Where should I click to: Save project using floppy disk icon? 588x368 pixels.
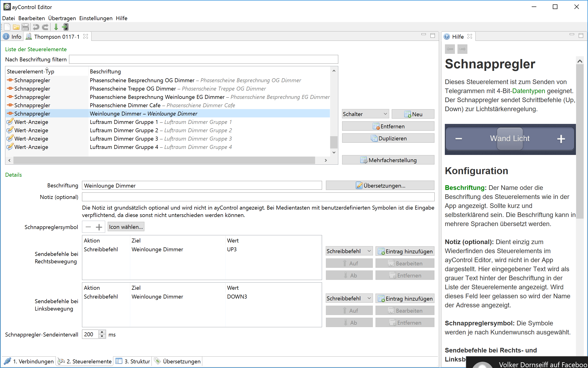point(25,27)
